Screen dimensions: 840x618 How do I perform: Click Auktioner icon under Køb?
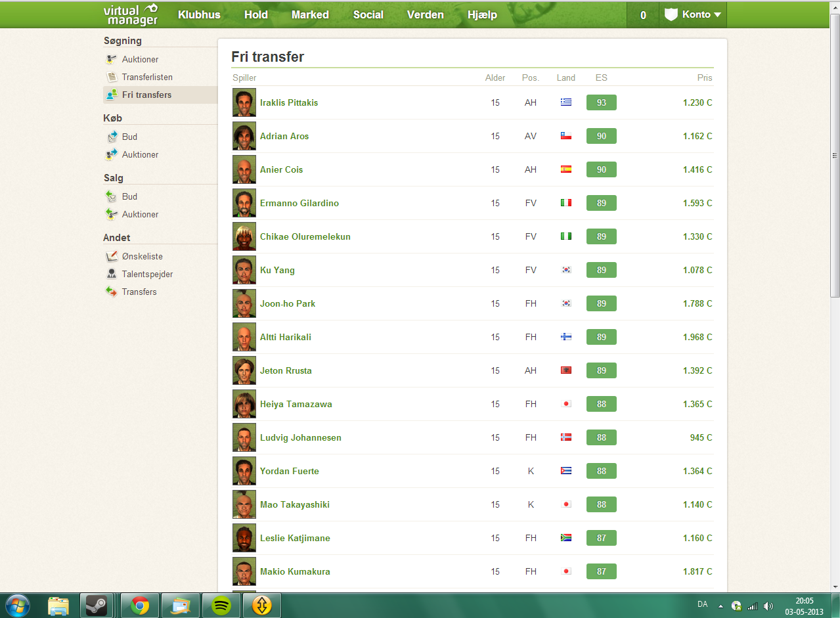[112, 154]
